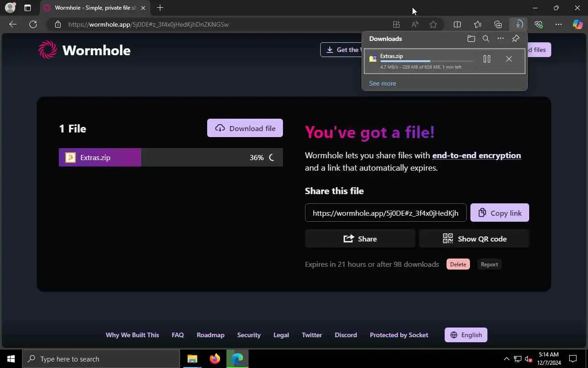Open the downloads folder icon
Viewport: 588px width, 368px height.
pos(471,39)
